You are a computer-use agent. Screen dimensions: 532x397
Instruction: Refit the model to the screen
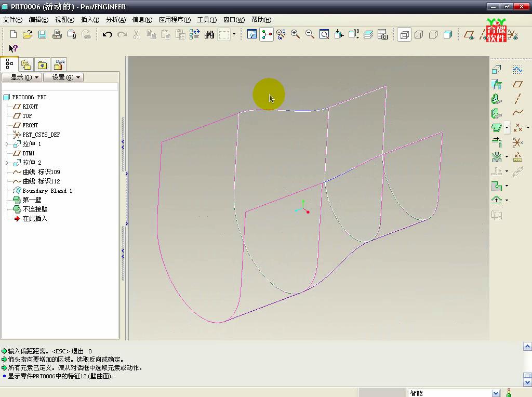324,34
